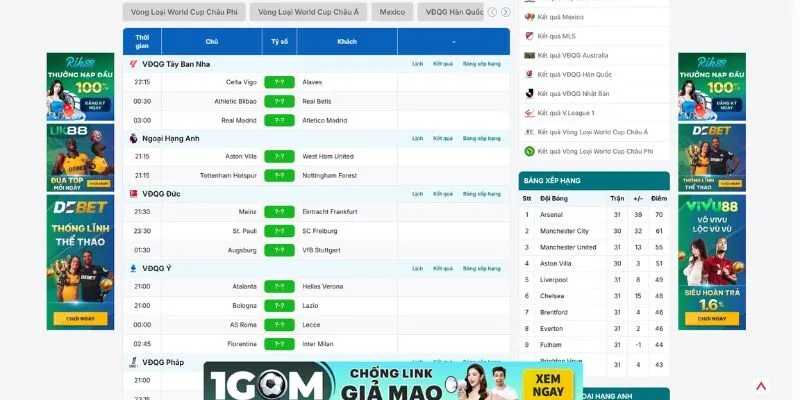Click Manchester City in the standings table

tap(564, 231)
